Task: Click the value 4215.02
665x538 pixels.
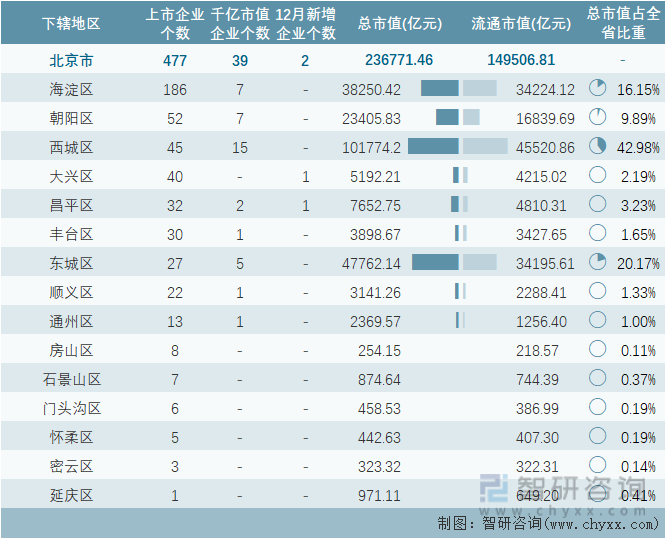Action: point(541,176)
